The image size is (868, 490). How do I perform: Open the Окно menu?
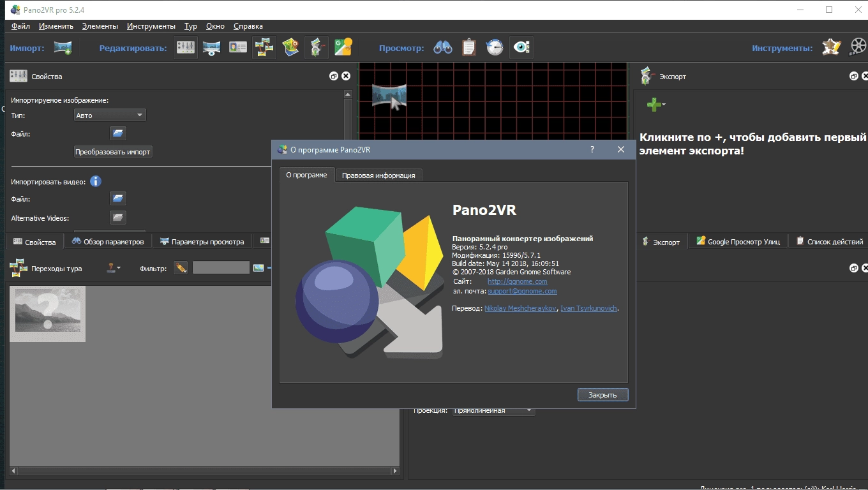216,26
